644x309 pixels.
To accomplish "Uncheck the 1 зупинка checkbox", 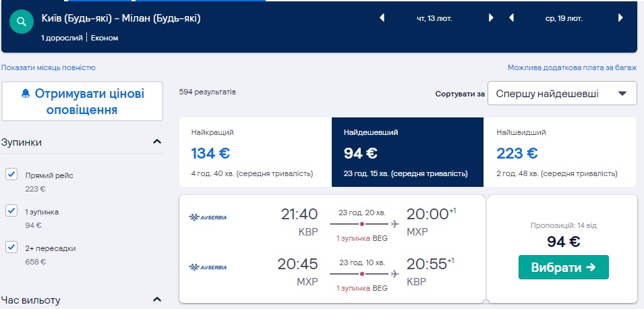I will pos(11,211).
